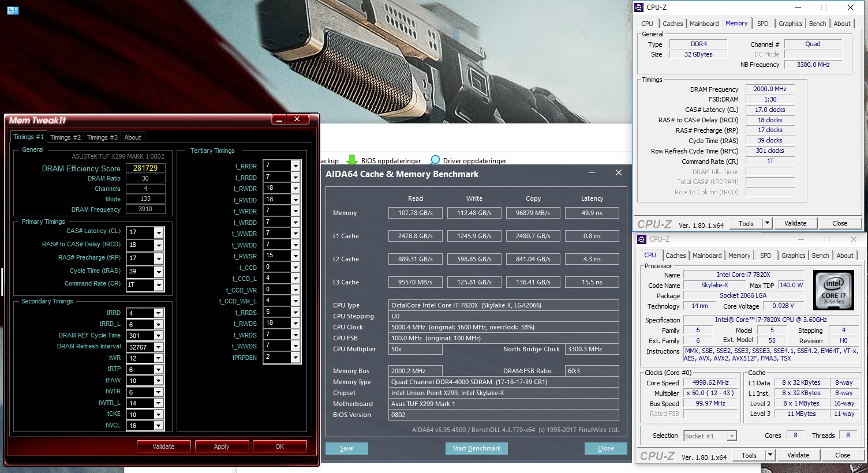
Task: Click the Memory Latency 49.9 ns field
Action: tap(592, 213)
